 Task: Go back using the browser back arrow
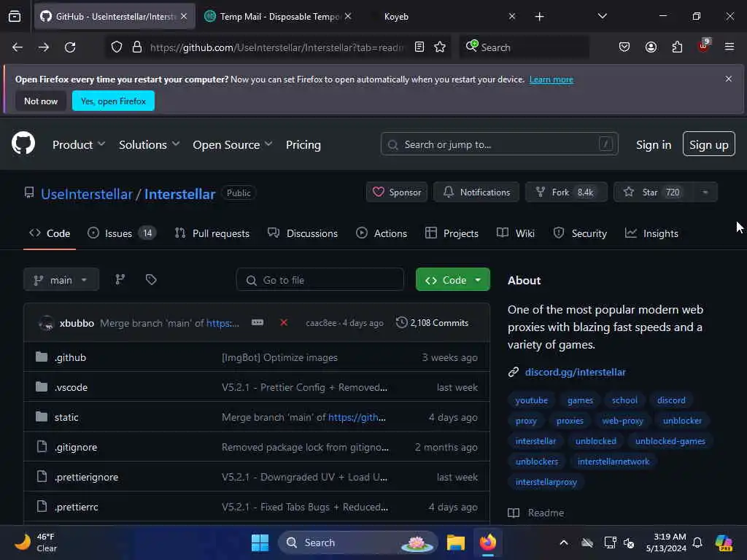18,47
